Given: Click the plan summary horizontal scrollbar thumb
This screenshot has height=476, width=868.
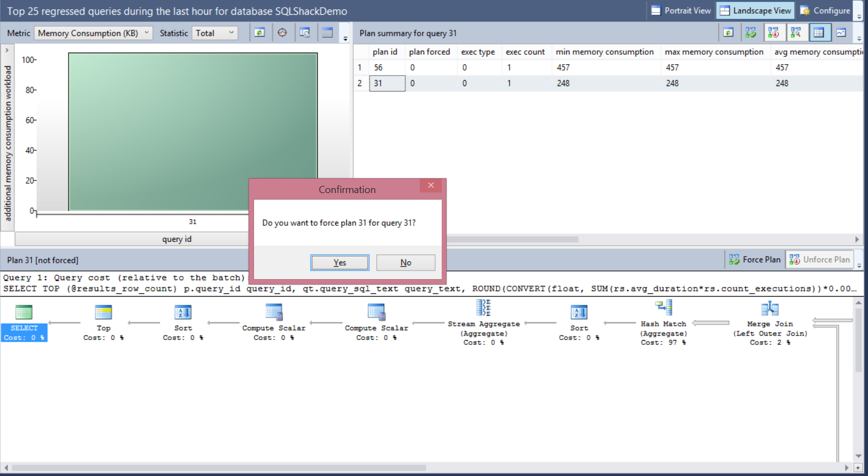Looking at the screenshot, I should coord(512,240).
